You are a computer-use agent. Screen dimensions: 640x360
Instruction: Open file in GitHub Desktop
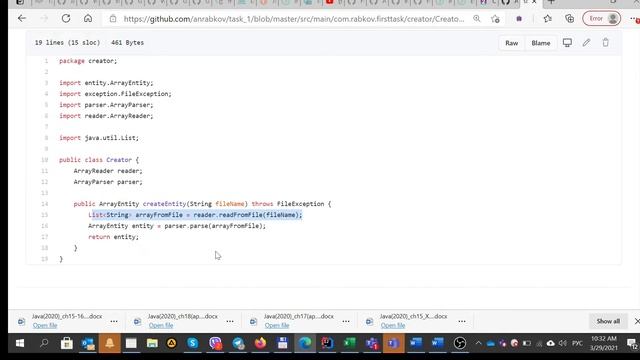click(567, 42)
